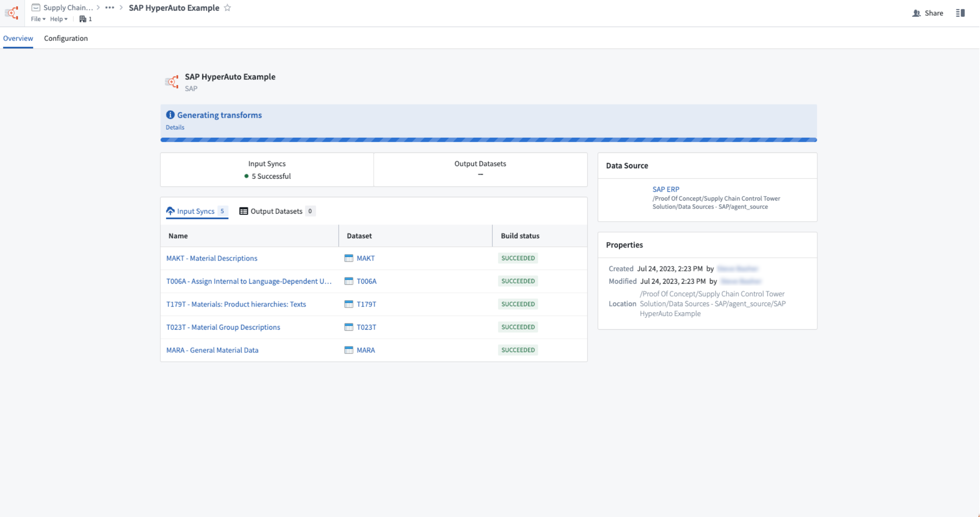
Task: Click the Location path in Properties
Action: (x=713, y=304)
